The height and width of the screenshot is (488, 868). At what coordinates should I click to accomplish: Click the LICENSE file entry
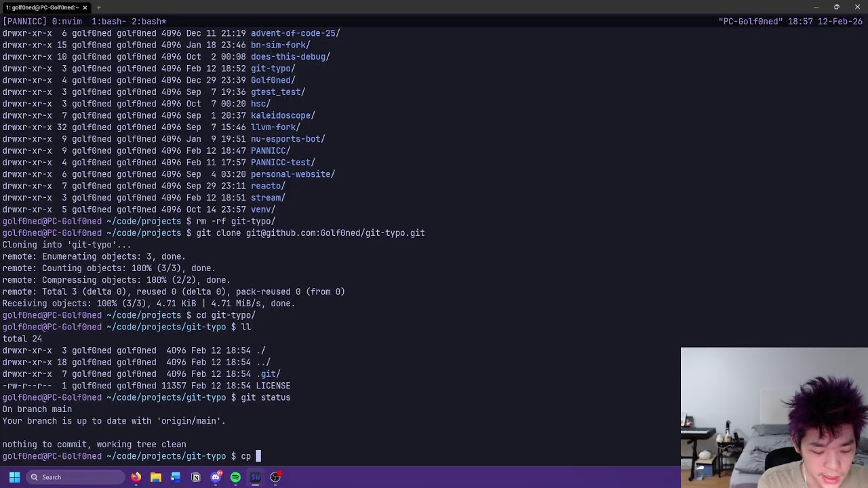coord(273,386)
